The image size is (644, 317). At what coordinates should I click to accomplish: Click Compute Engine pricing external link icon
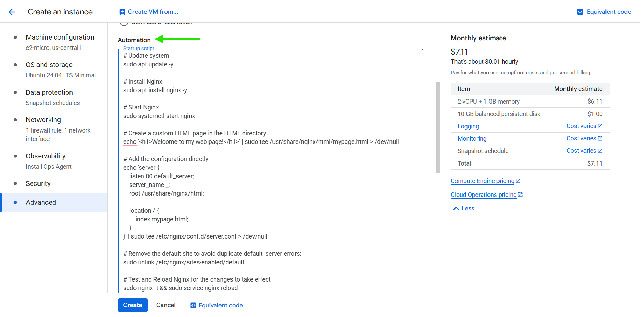(518, 180)
